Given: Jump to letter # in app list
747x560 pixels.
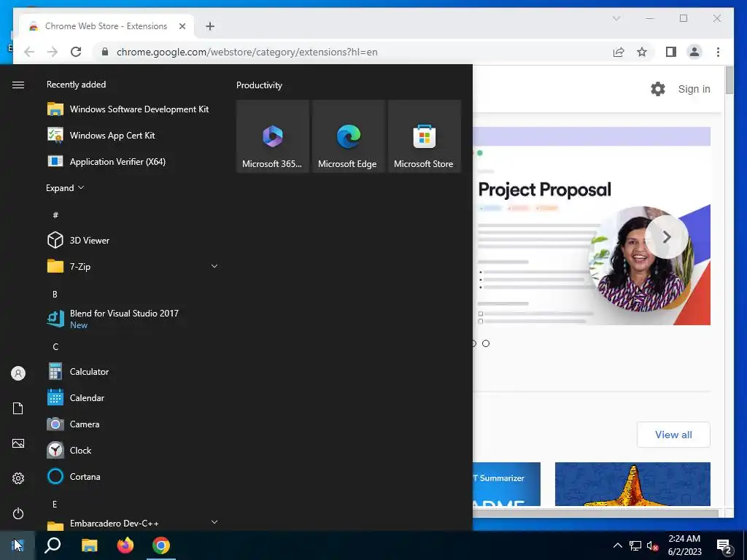Looking at the screenshot, I should 55,215.
